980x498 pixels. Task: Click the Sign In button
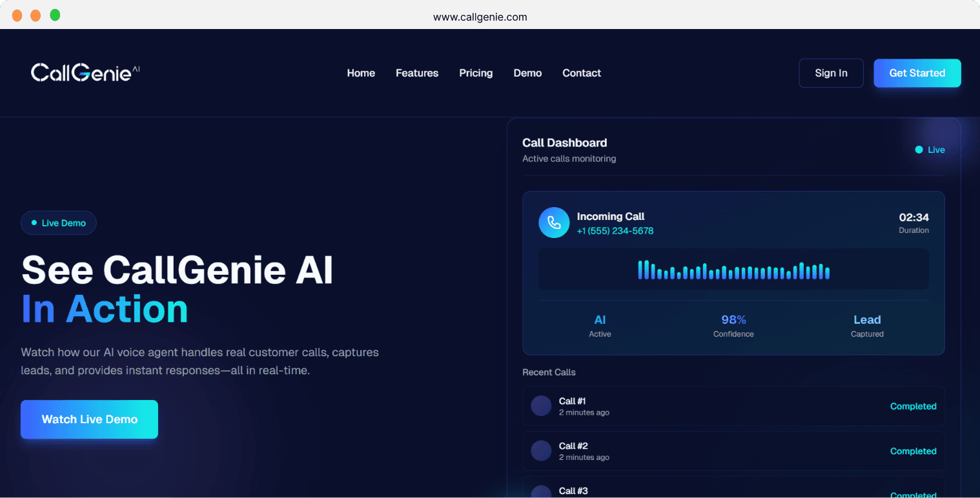click(831, 73)
